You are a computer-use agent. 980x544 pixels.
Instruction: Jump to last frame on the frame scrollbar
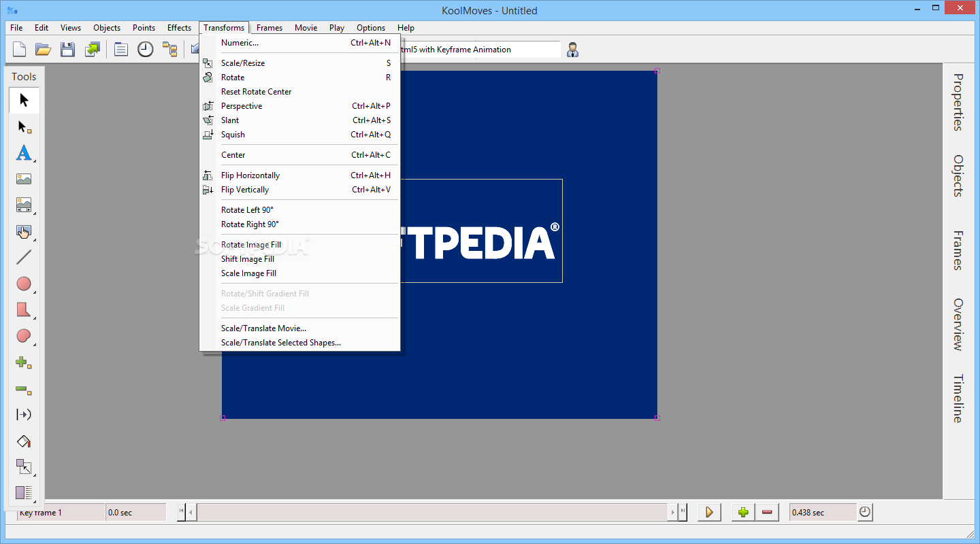click(x=683, y=512)
